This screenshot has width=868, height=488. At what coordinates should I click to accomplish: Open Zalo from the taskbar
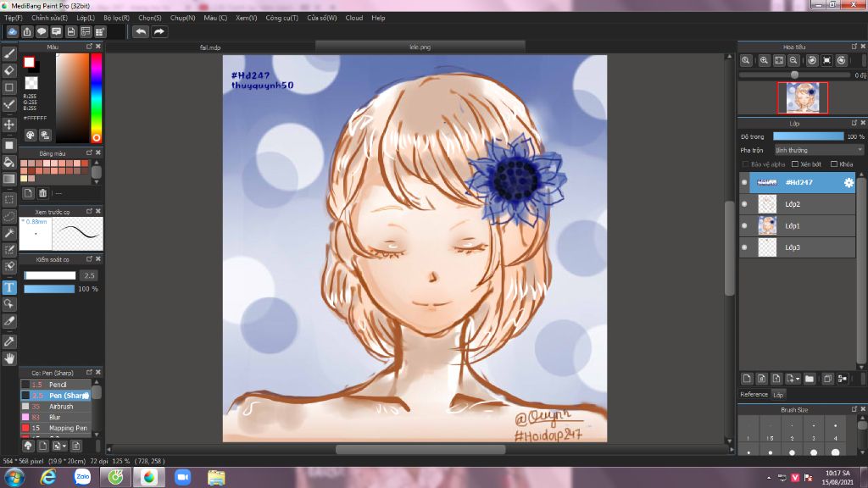tap(82, 477)
